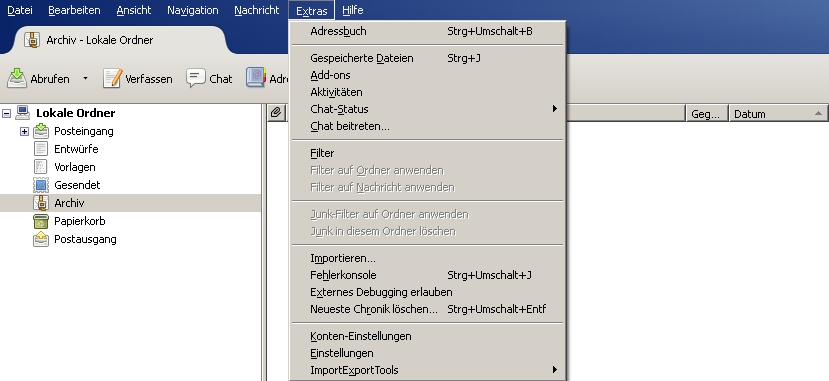Image resolution: width=829 pixels, height=381 pixels.
Task: Click the Abrufen download mail icon
Action: [x=17, y=78]
